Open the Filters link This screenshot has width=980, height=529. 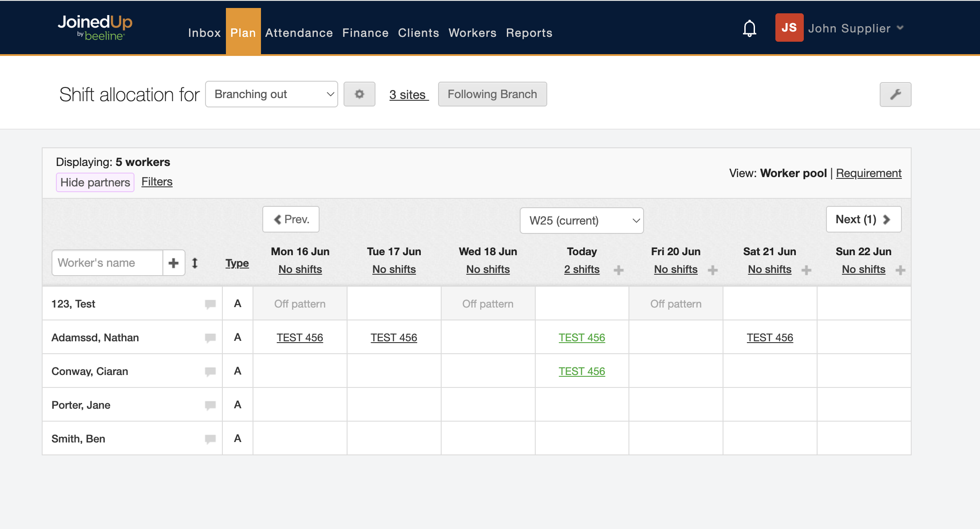(x=157, y=182)
